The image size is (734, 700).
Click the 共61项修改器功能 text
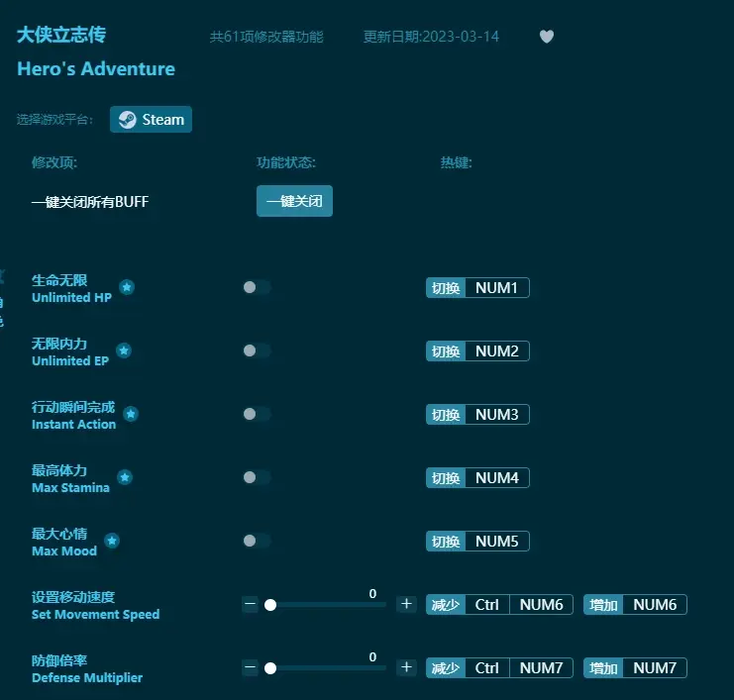[x=266, y=37]
